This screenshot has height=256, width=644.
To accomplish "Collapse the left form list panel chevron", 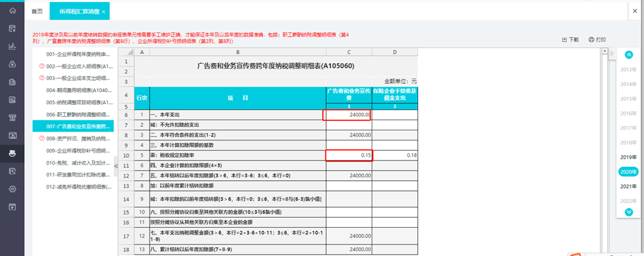I will (116, 166).
